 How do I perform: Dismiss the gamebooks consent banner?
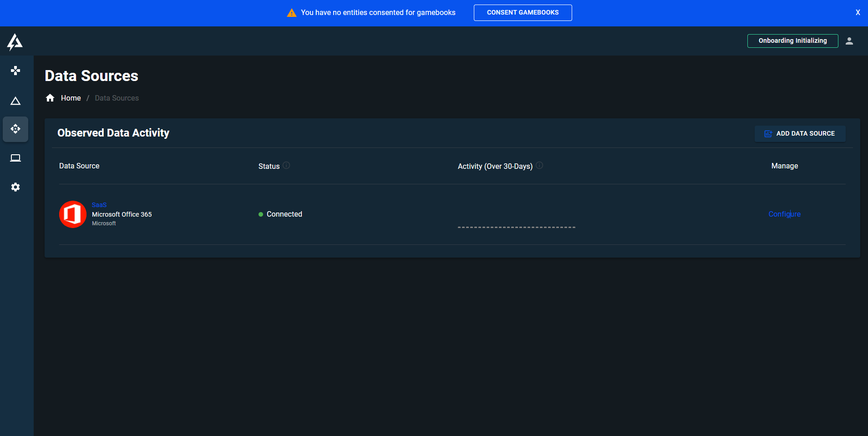pos(858,13)
